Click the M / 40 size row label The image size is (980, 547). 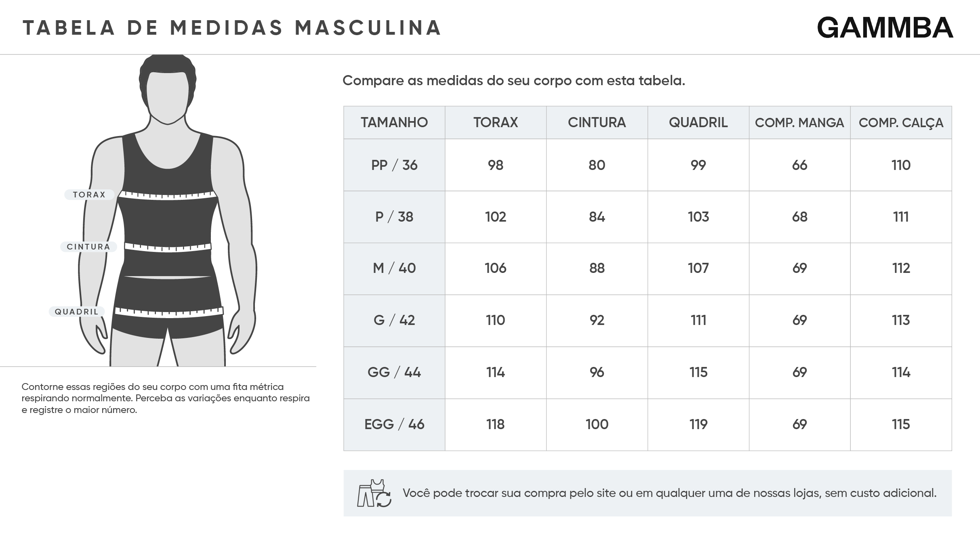[x=394, y=268]
